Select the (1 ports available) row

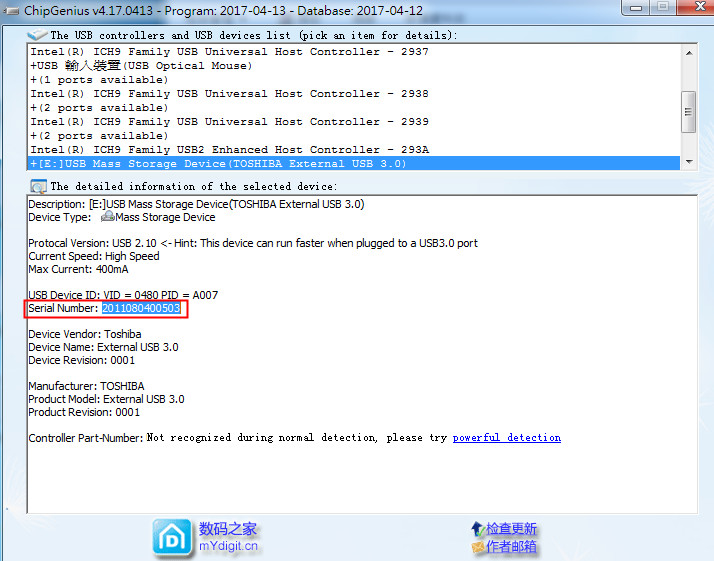point(354,80)
